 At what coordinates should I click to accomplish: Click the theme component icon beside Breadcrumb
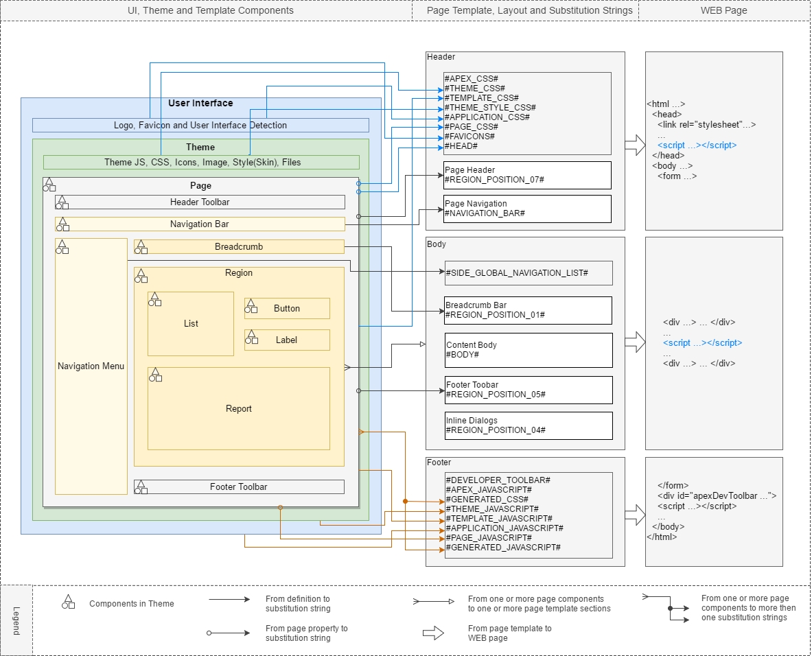click(x=141, y=246)
